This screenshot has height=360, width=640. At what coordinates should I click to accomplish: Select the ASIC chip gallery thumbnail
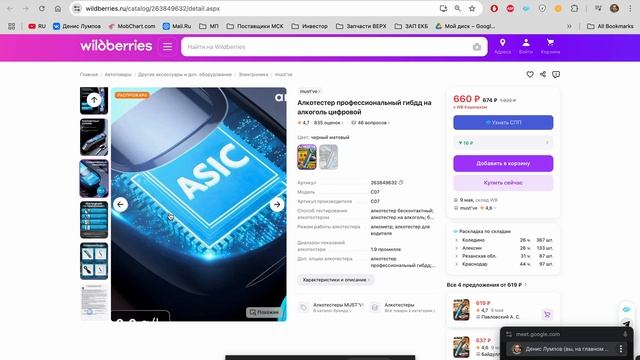click(94, 178)
